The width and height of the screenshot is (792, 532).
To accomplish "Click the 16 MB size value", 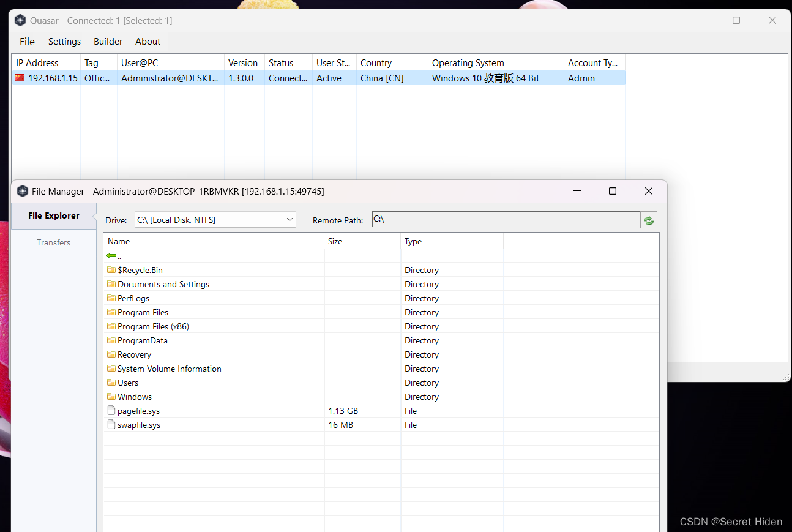I will (340, 425).
